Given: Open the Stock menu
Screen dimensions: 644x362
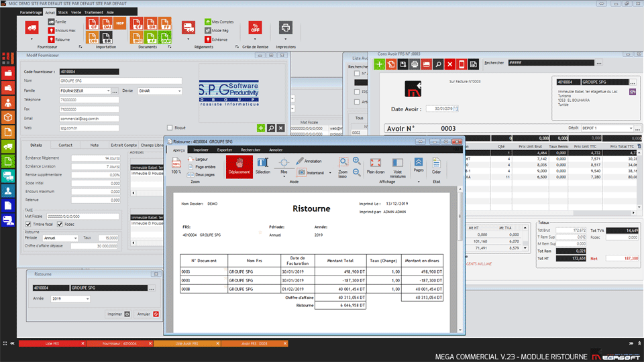Looking at the screenshot, I should 63,12.
